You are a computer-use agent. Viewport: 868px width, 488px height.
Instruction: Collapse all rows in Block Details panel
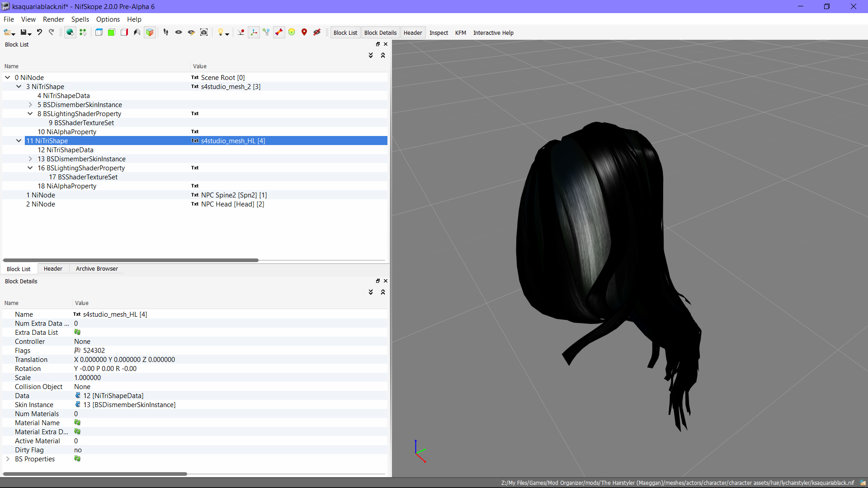click(383, 292)
